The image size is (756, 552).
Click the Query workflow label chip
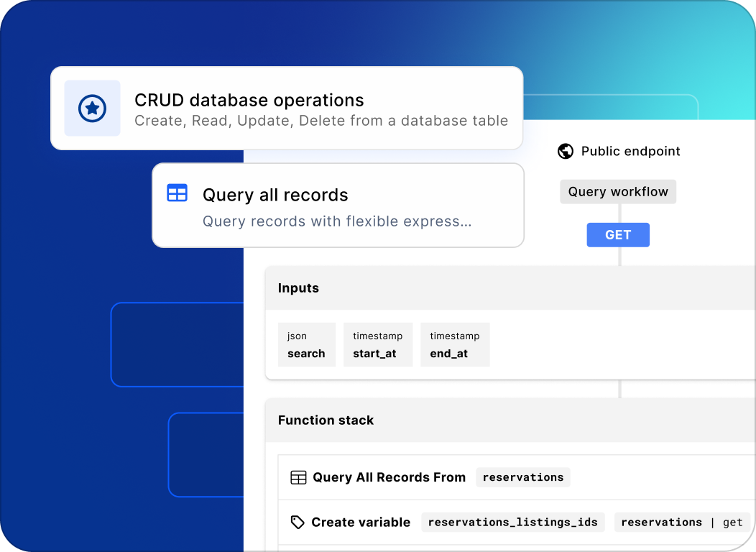coord(618,192)
